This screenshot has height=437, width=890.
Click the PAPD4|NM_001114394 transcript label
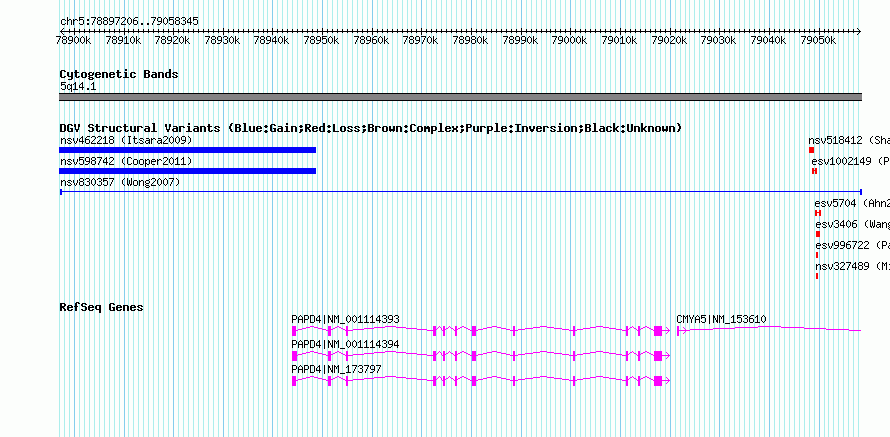coord(345,344)
